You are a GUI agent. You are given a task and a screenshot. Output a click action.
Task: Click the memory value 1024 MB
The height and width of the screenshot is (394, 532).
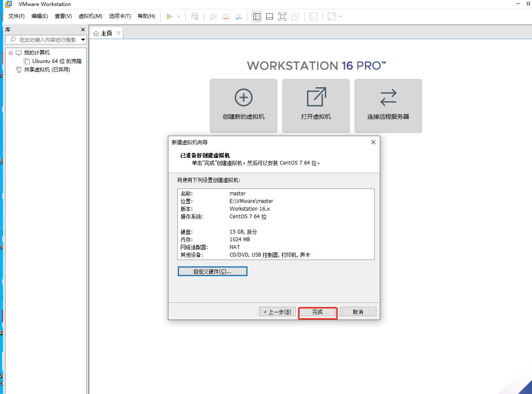coord(240,240)
